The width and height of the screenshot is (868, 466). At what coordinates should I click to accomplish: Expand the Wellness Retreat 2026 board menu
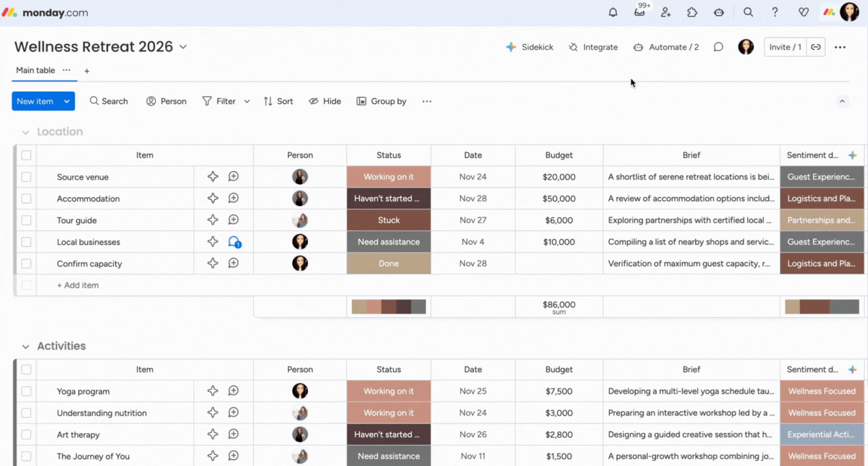click(183, 47)
